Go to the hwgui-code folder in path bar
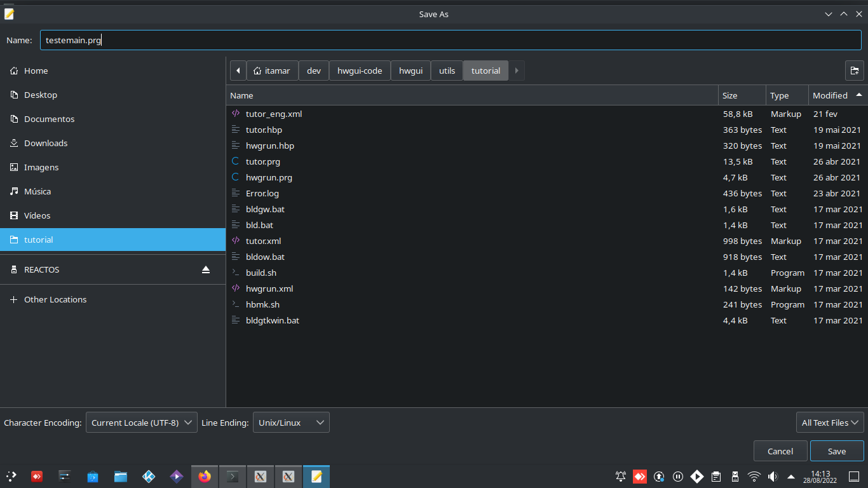This screenshot has width=868, height=488. pos(360,71)
